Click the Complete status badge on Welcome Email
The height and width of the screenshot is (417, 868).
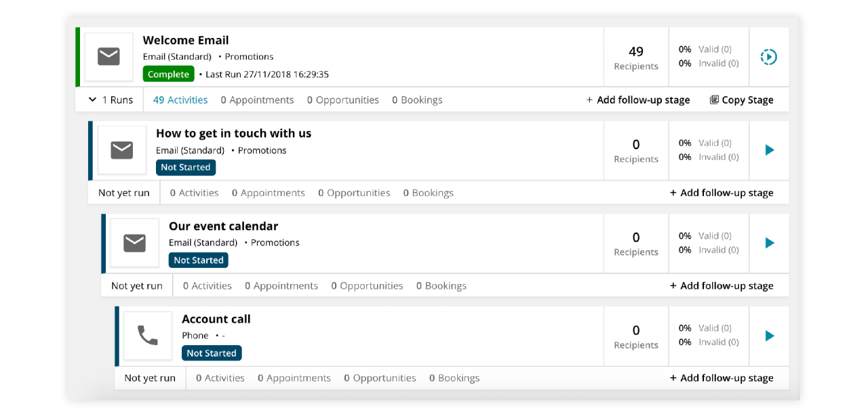point(168,74)
